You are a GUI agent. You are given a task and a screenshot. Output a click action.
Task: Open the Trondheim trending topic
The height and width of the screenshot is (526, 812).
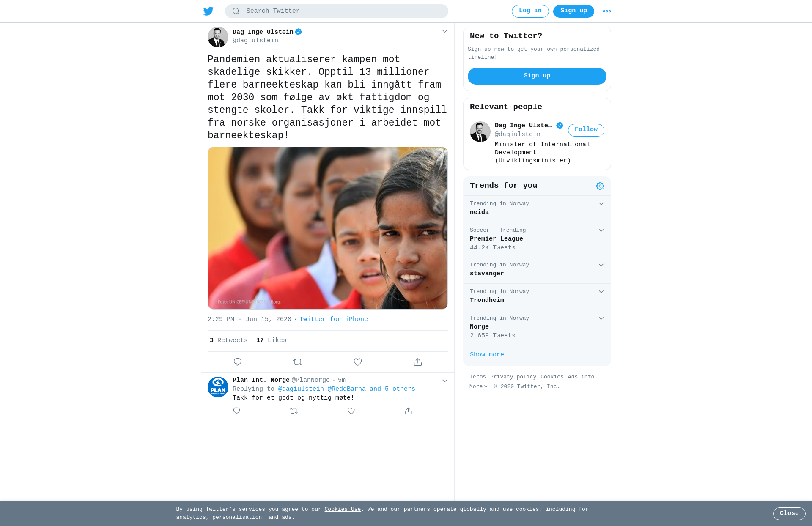(x=537, y=297)
